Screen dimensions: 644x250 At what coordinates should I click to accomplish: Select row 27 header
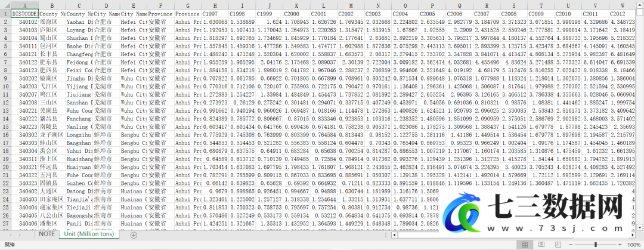click(x=5, y=223)
